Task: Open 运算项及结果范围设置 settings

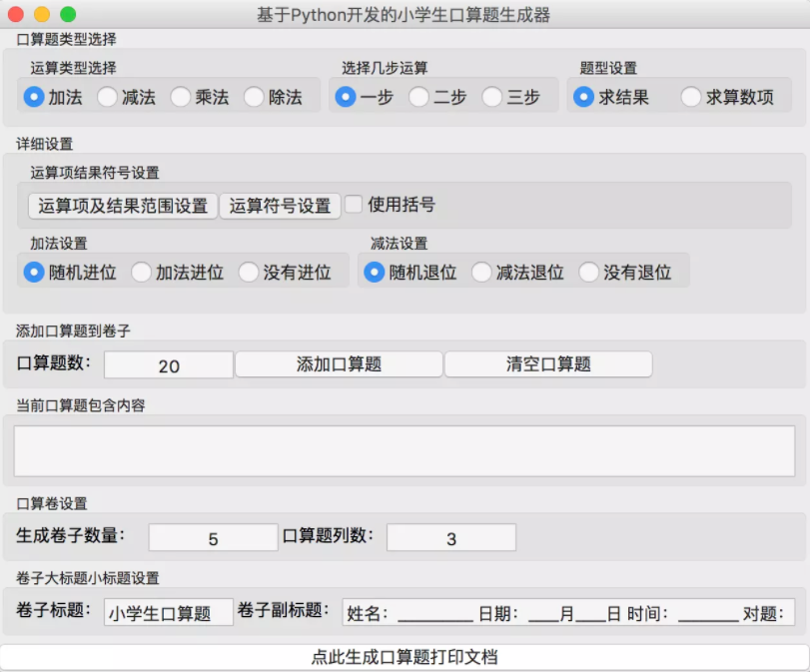Action: click(x=120, y=205)
